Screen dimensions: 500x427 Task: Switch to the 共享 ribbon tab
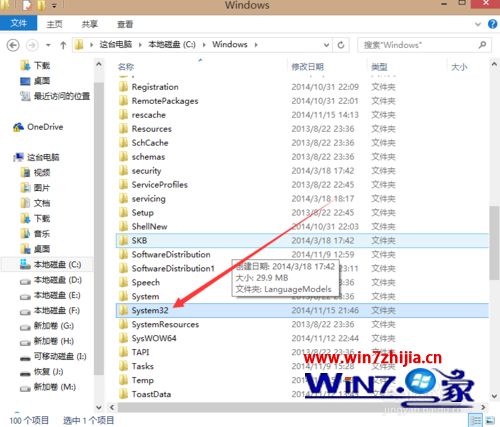pyautogui.click(x=90, y=24)
